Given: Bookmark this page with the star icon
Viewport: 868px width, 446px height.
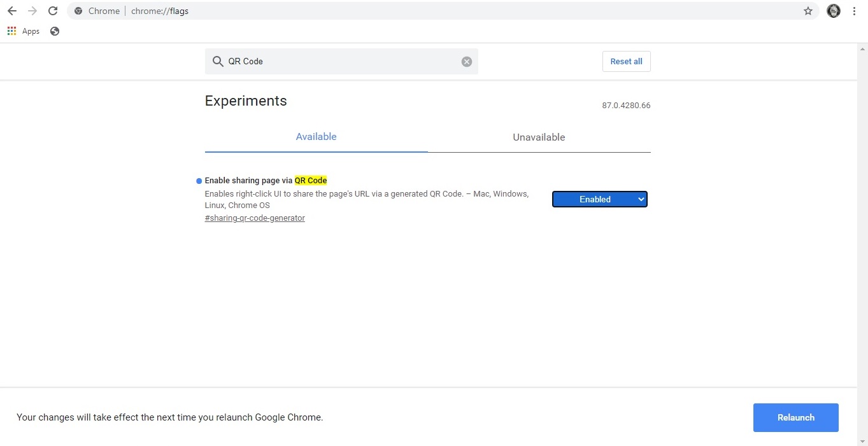Looking at the screenshot, I should point(808,11).
